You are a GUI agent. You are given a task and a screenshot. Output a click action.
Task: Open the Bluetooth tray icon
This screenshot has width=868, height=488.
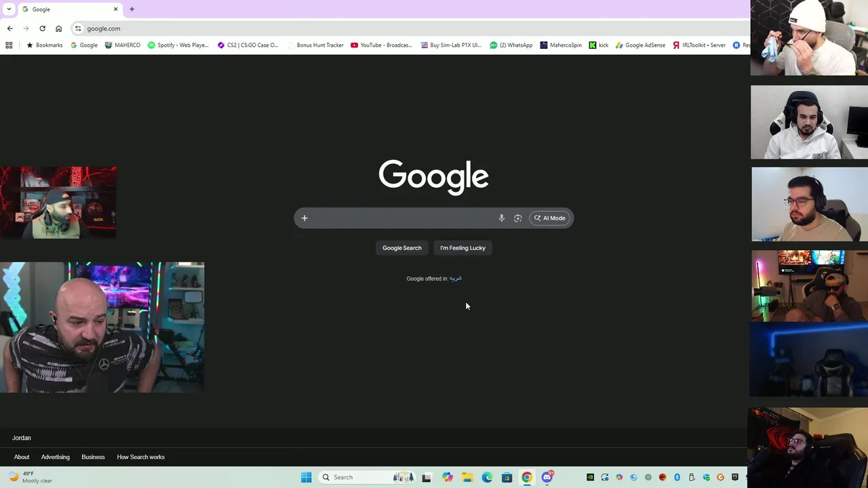(x=677, y=477)
